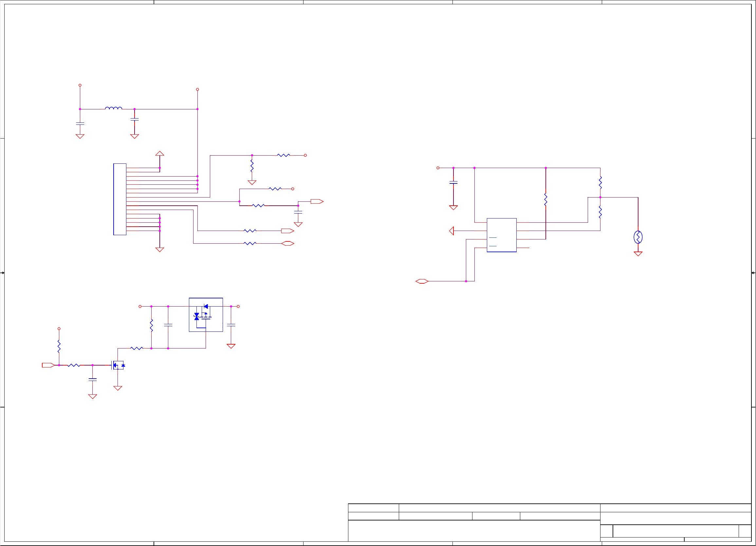756x546 pixels.
Task: Select the ground symbol below the thermistor
Action: click(x=638, y=254)
